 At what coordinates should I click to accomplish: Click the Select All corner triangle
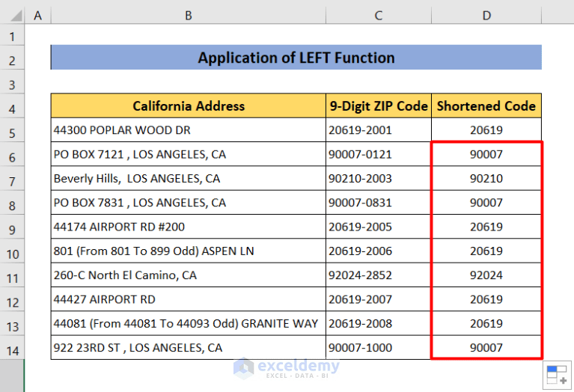click(16, 16)
